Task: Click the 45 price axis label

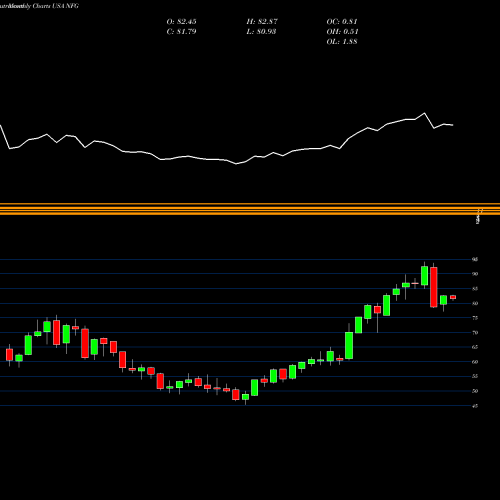Action: [x=475, y=406]
